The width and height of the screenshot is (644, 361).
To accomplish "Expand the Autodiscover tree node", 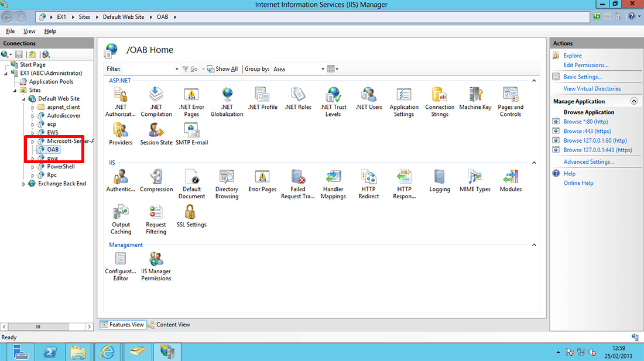I will point(32,116).
